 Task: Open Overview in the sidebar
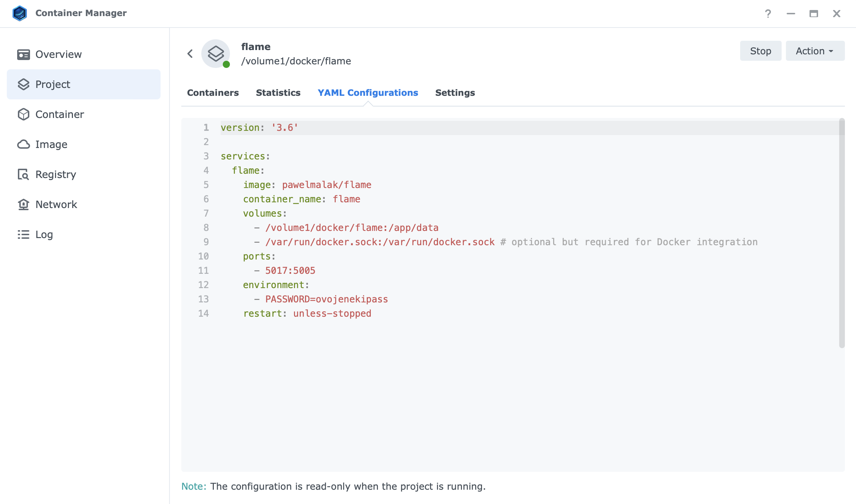pos(84,54)
